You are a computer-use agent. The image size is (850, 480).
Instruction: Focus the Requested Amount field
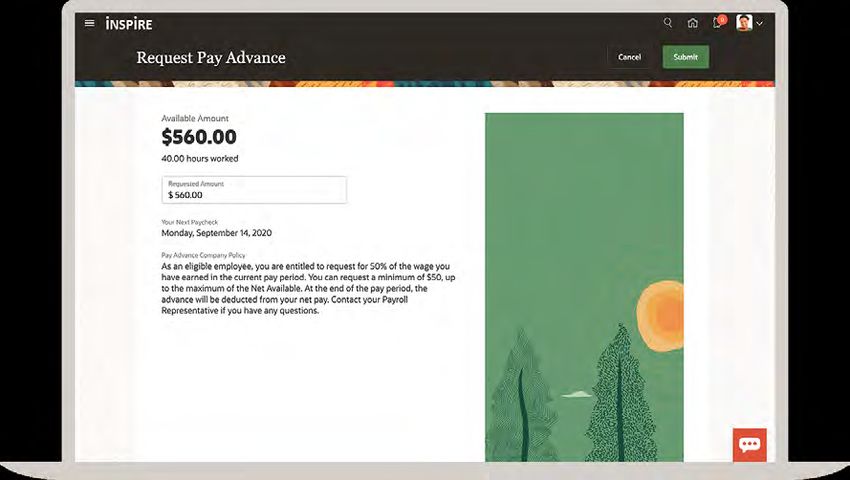(x=254, y=190)
